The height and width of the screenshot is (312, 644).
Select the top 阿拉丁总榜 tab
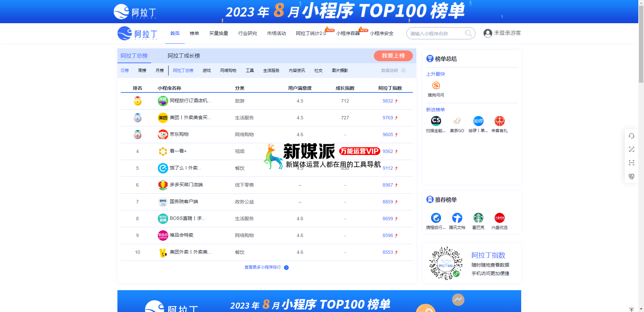[134, 56]
